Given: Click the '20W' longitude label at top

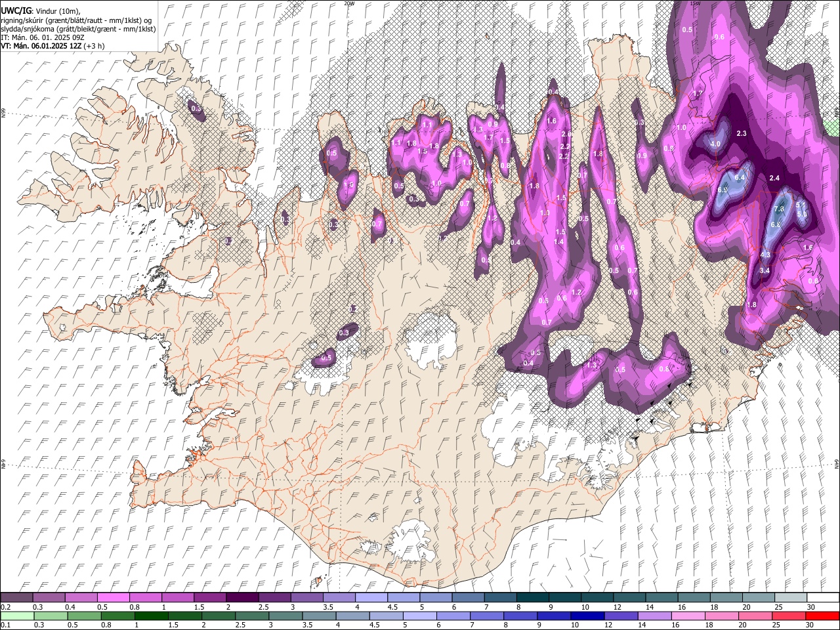Looking at the screenshot, I should (x=349, y=3).
